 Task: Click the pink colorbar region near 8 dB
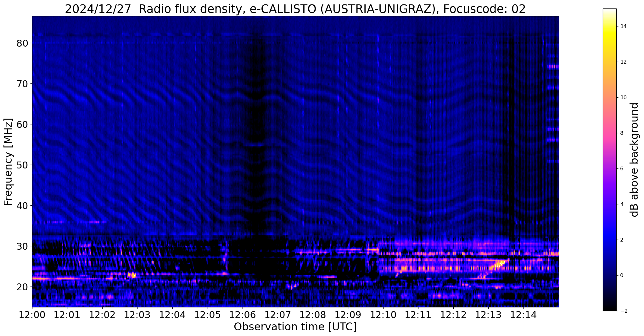tap(609, 133)
